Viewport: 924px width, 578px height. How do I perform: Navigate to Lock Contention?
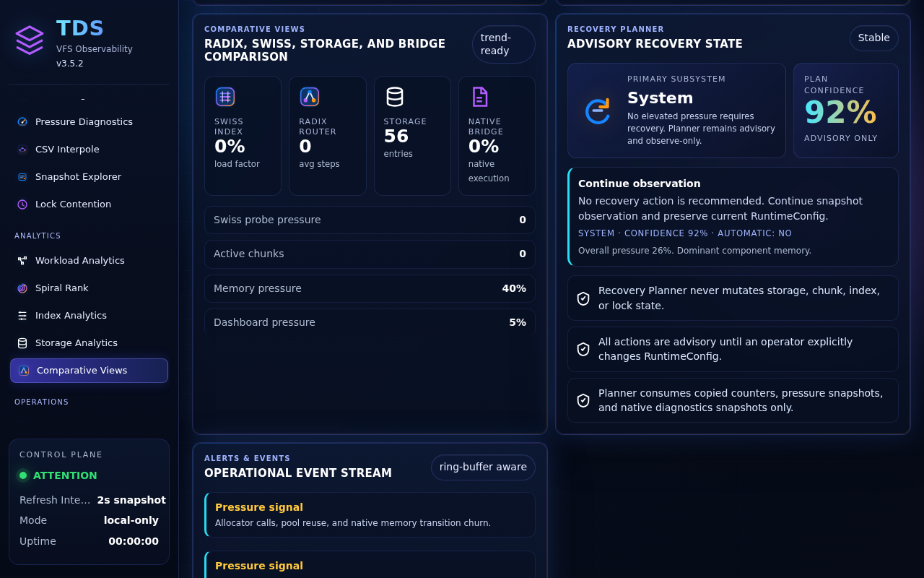(x=89, y=204)
